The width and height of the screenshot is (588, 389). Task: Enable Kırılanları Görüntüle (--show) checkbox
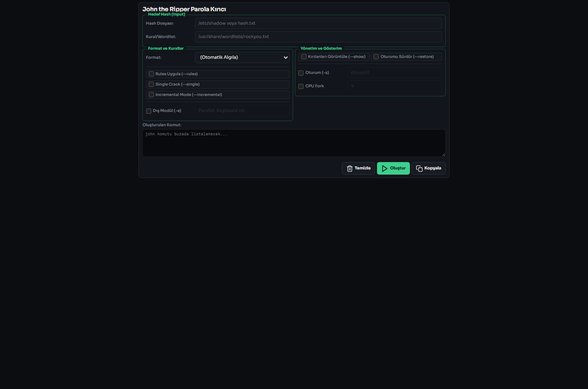pos(304,57)
